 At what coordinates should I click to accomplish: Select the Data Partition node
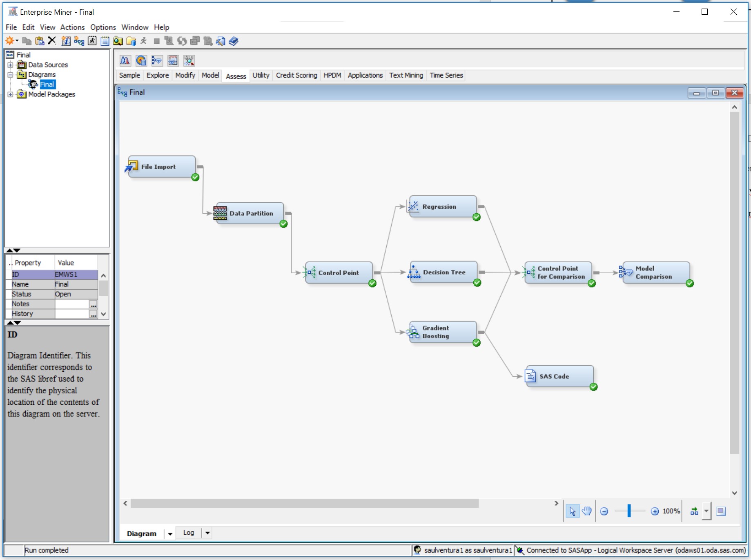click(249, 213)
